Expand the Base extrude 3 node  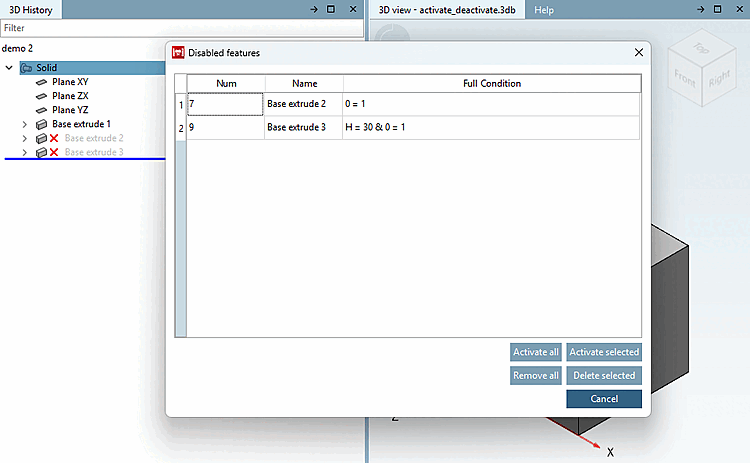click(x=24, y=152)
